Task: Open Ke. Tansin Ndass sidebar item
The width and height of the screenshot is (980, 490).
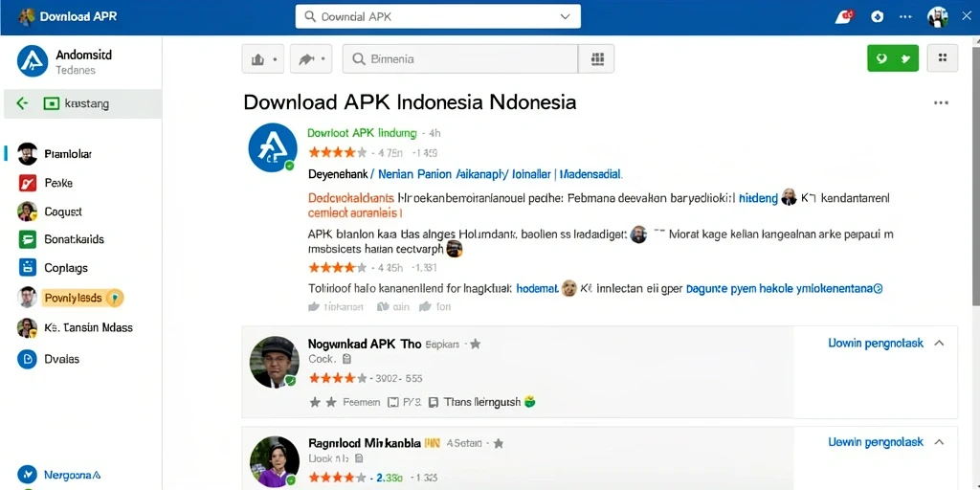Action: (x=88, y=327)
